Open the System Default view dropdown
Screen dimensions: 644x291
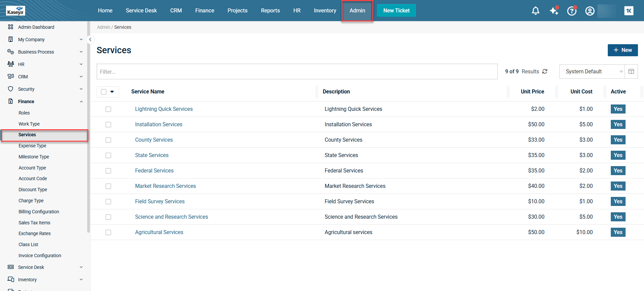pos(592,71)
